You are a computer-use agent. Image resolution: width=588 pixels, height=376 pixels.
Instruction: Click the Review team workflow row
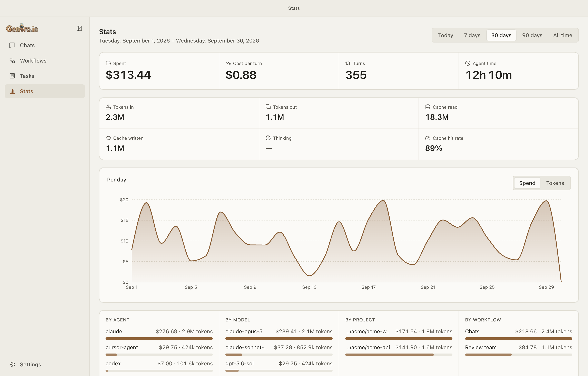click(x=518, y=350)
